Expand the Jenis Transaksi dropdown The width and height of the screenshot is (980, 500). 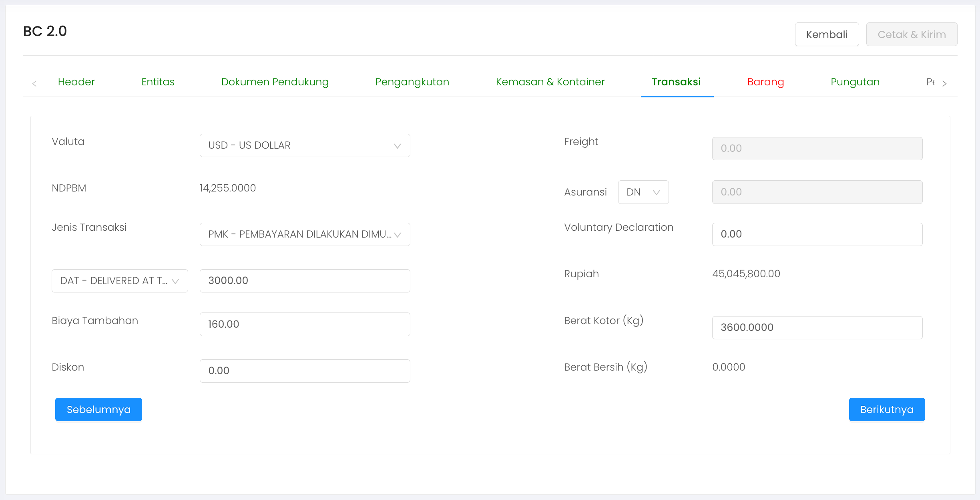(305, 234)
